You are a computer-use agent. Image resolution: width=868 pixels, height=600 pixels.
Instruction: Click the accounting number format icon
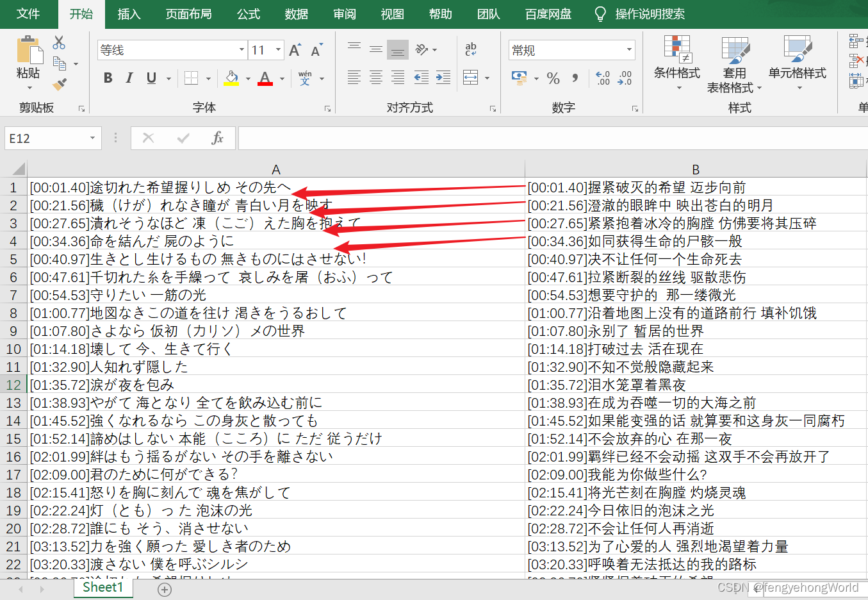point(520,78)
